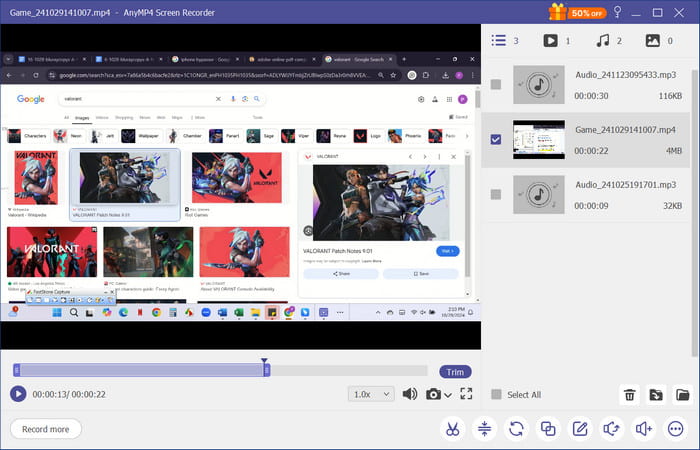Click the file name Audio_241123095433.mp3
This screenshot has height=450, width=700.
[x=625, y=75]
